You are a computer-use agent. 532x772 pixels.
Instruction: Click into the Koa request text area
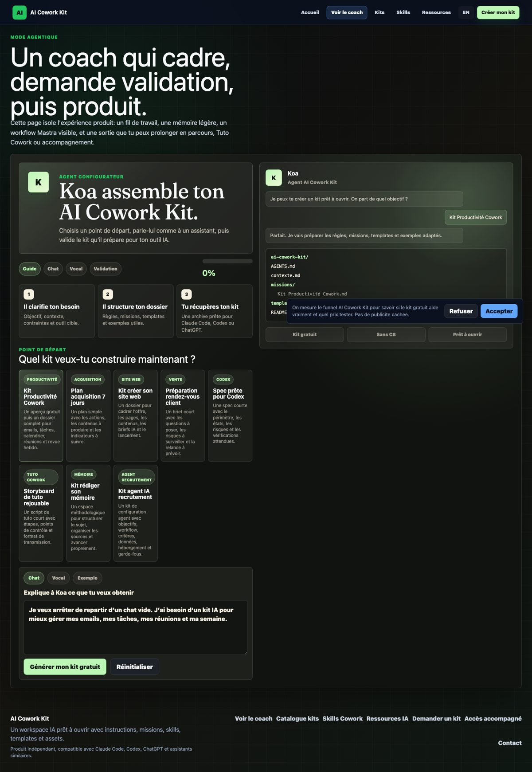[x=136, y=627]
